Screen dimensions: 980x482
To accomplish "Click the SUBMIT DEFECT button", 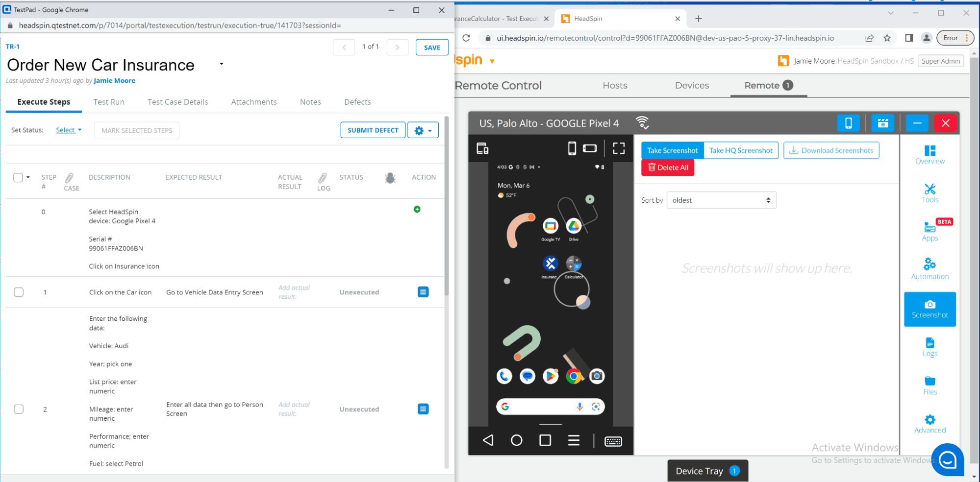I will click(373, 130).
